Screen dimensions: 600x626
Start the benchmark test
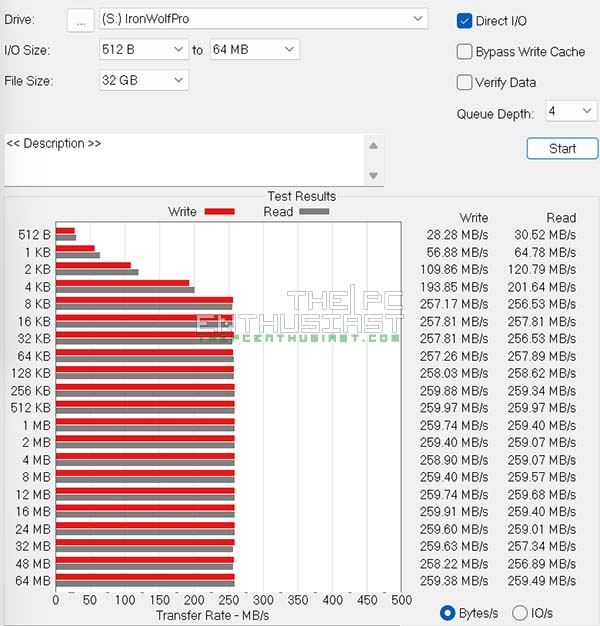coord(562,149)
